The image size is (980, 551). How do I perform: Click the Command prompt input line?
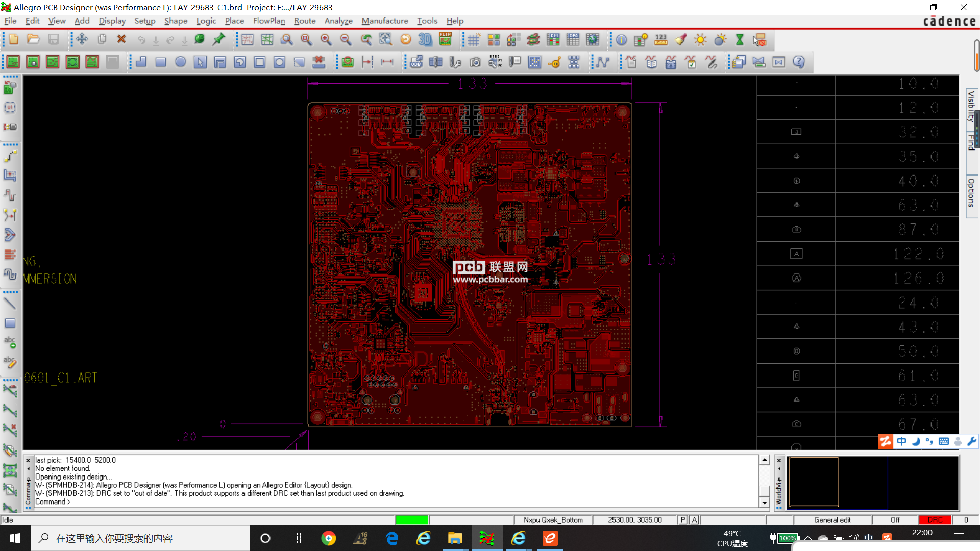click(x=396, y=502)
